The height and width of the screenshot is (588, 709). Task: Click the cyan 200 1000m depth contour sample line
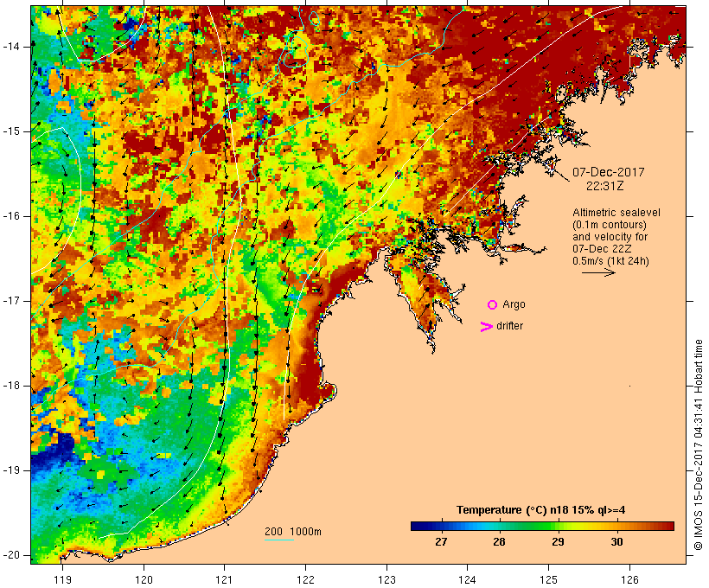pyautogui.click(x=279, y=540)
